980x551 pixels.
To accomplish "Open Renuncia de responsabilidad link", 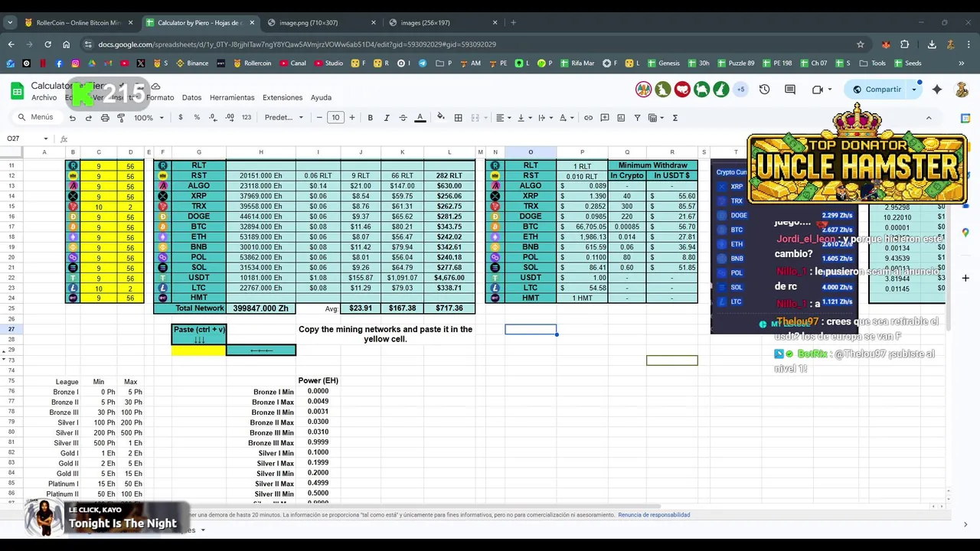I will (x=654, y=515).
